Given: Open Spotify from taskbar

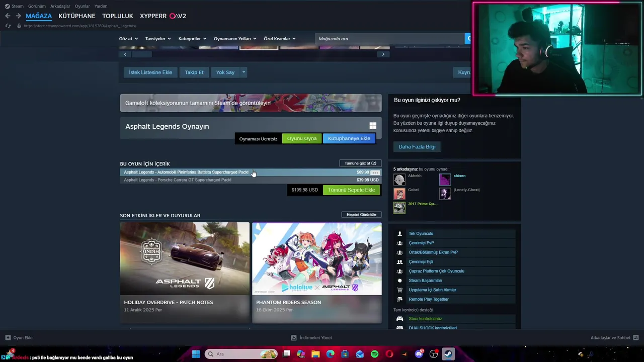Looking at the screenshot, I should coord(374,354).
